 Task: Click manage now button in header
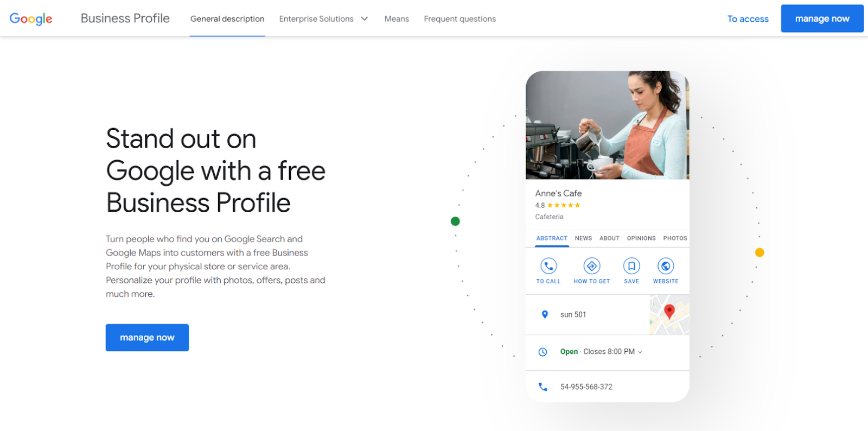(822, 18)
